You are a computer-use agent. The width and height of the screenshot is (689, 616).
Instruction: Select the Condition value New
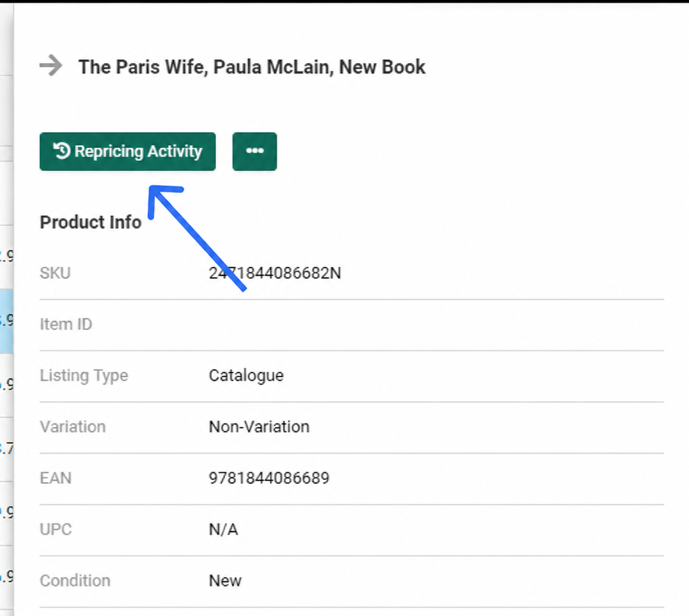[x=225, y=581]
